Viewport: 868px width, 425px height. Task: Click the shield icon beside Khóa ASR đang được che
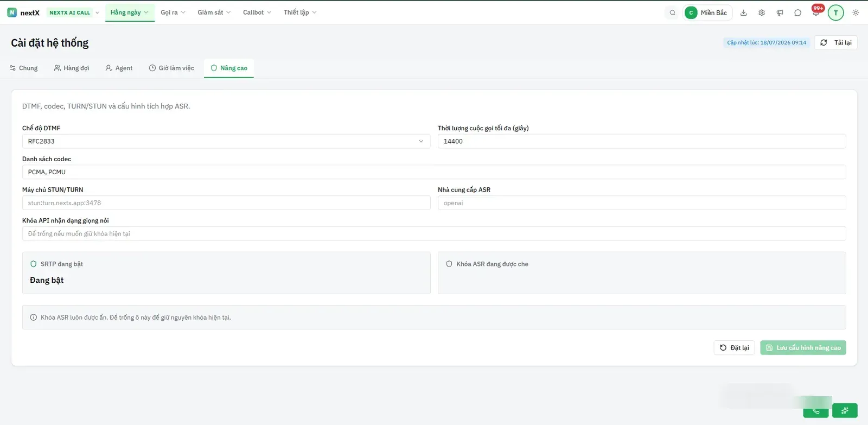pyautogui.click(x=449, y=264)
